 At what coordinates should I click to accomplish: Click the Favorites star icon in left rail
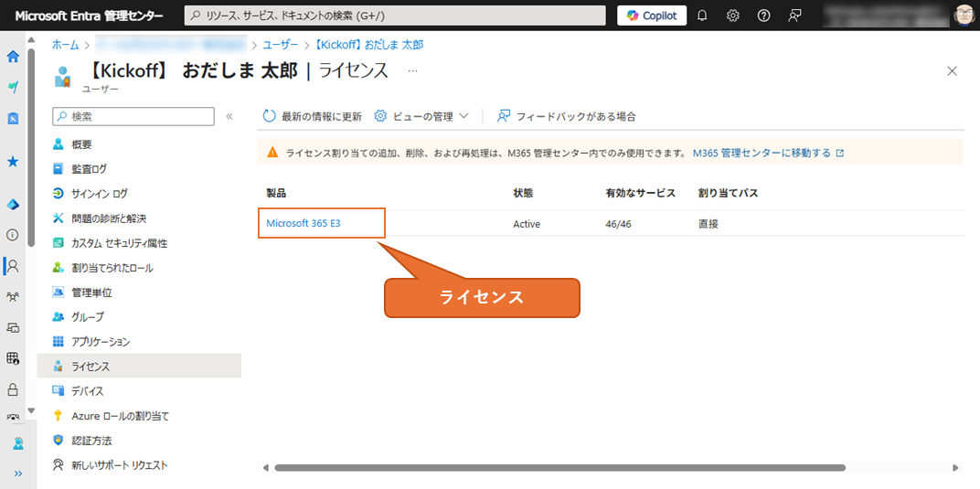coord(13,162)
